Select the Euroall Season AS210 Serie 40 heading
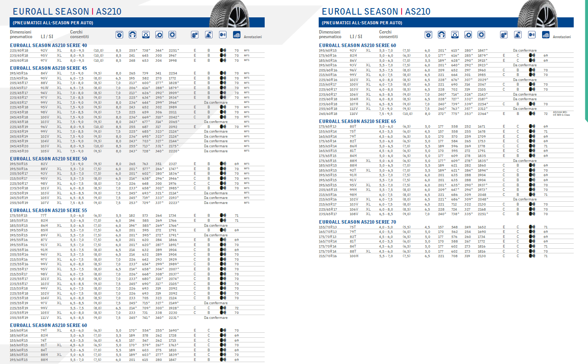The width and height of the screenshot is (588, 364). [x=49, y=45]
